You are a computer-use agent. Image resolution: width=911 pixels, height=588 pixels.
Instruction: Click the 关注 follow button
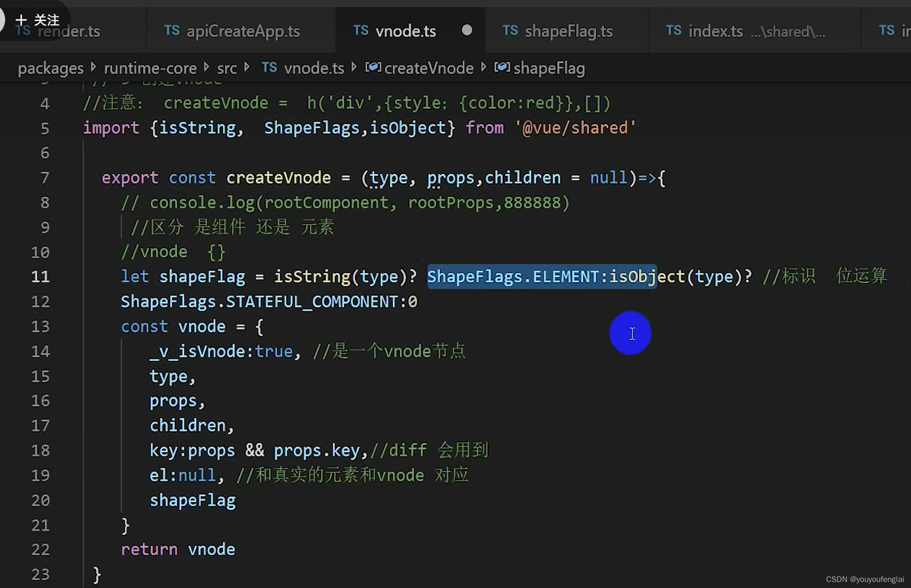(37, 20)
